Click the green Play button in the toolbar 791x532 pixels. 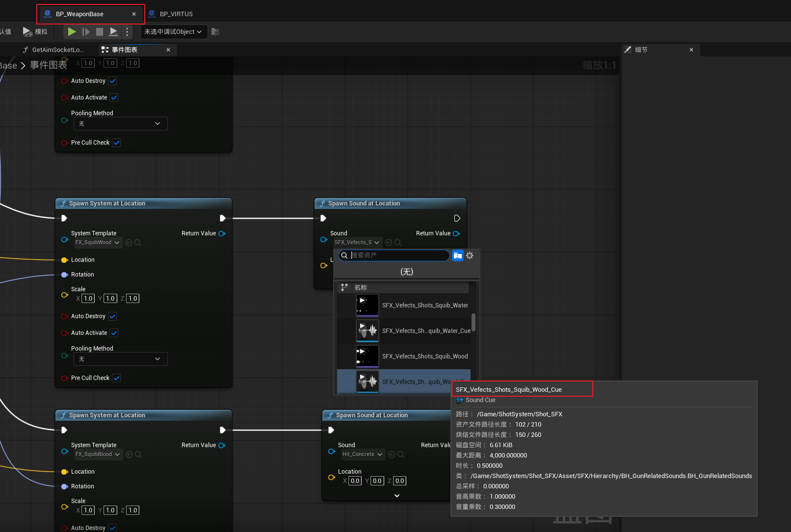tap(72, 32)
